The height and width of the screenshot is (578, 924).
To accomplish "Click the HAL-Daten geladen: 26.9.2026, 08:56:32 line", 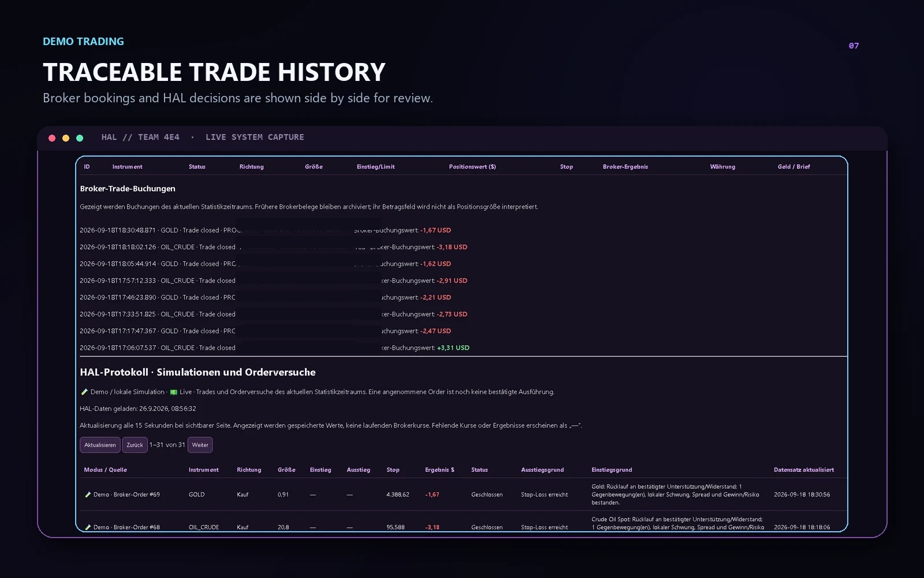I will pyautogui.click(x=137, y=409).
